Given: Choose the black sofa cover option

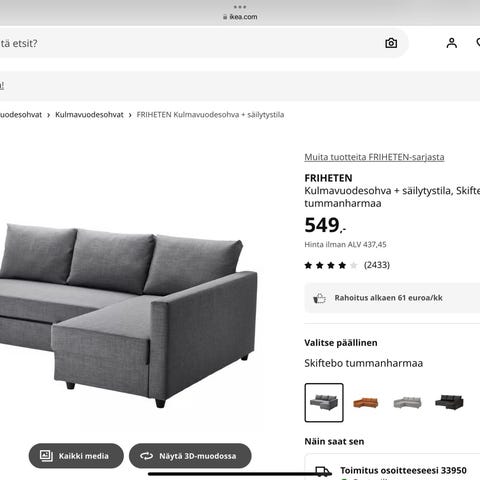Looking at the screenshot, I should click(449, 403).
